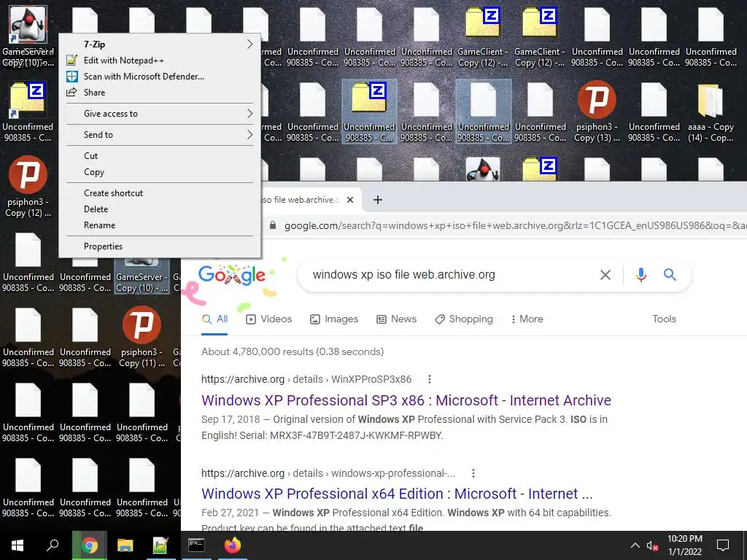Open the notification center icon
Screen dimensions: 747x560
(x=723, y=545)
